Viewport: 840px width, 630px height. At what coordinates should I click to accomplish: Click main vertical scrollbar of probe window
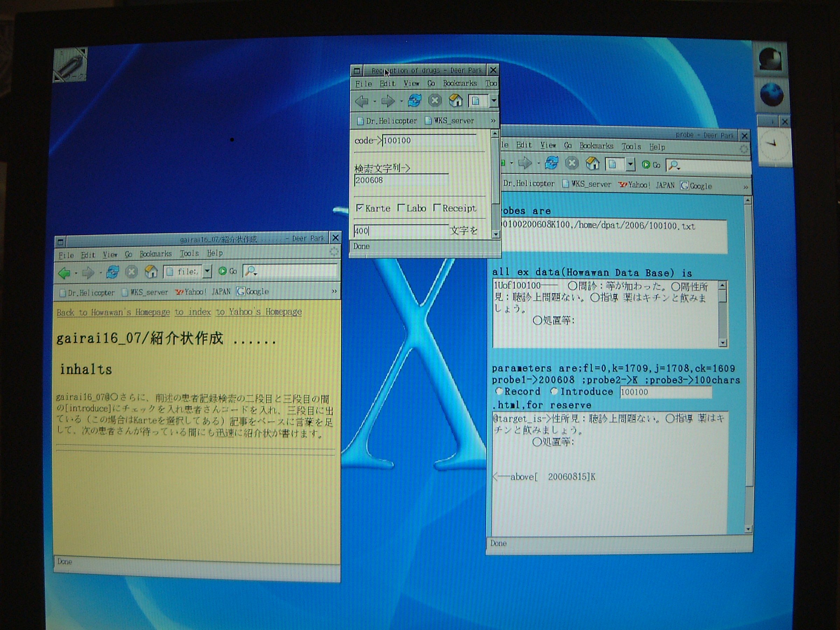click(748, 365)
